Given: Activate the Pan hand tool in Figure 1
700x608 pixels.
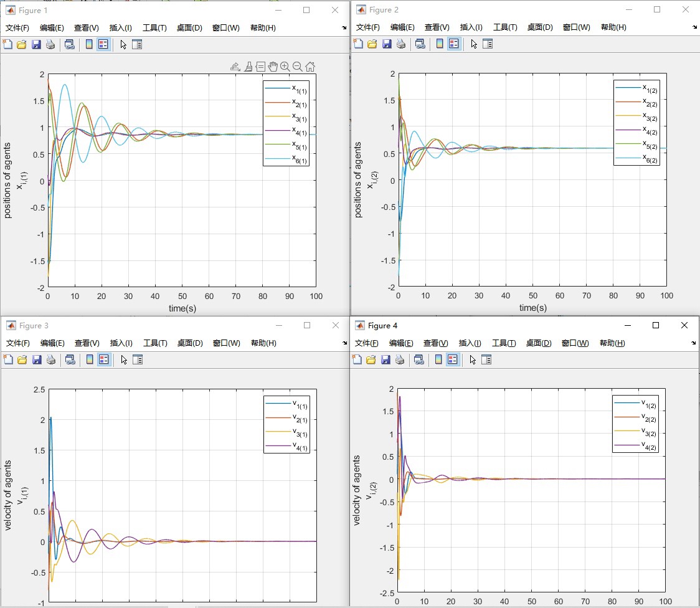Looking at the screenshot, I should [x=273, y=67].
